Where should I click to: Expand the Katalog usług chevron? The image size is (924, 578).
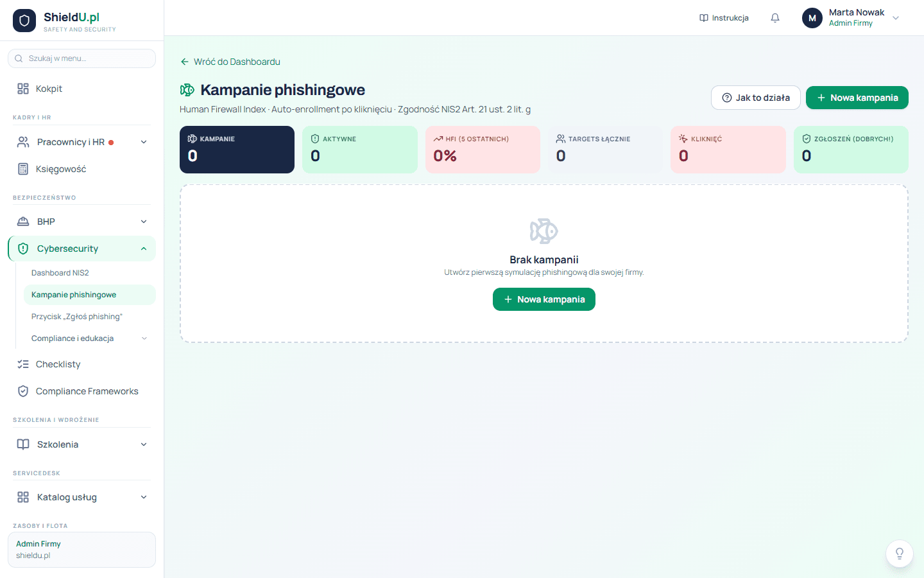coord(144,497)
